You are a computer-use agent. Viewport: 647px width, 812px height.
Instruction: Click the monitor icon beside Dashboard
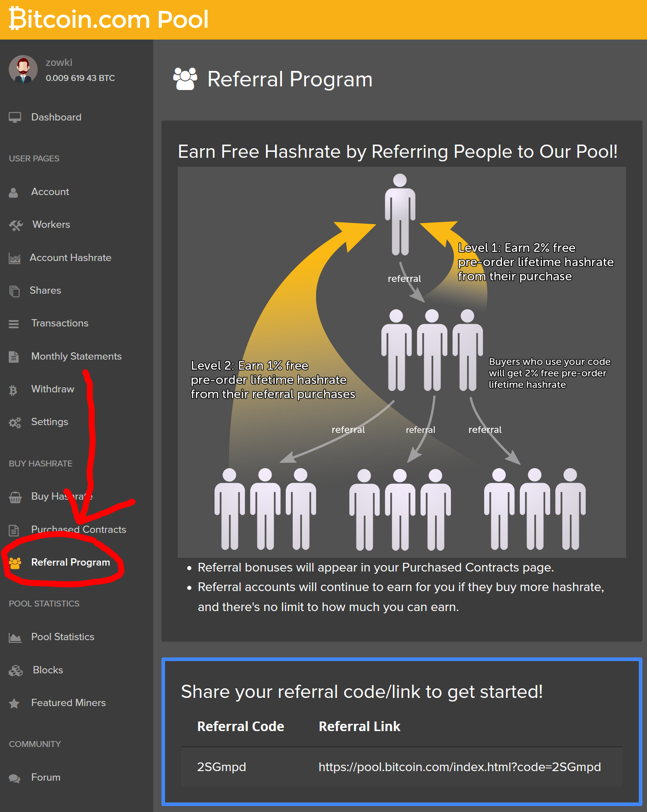[15, 117]
